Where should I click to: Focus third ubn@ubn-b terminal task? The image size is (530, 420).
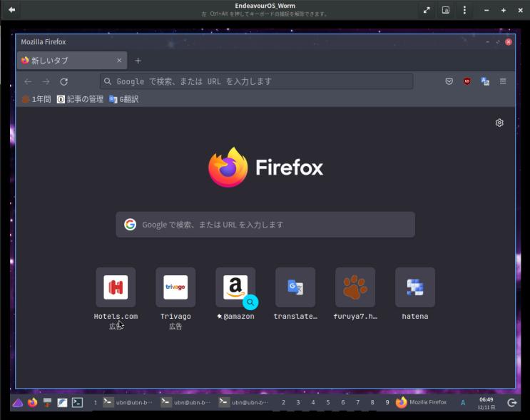click(x=244, y=402)
